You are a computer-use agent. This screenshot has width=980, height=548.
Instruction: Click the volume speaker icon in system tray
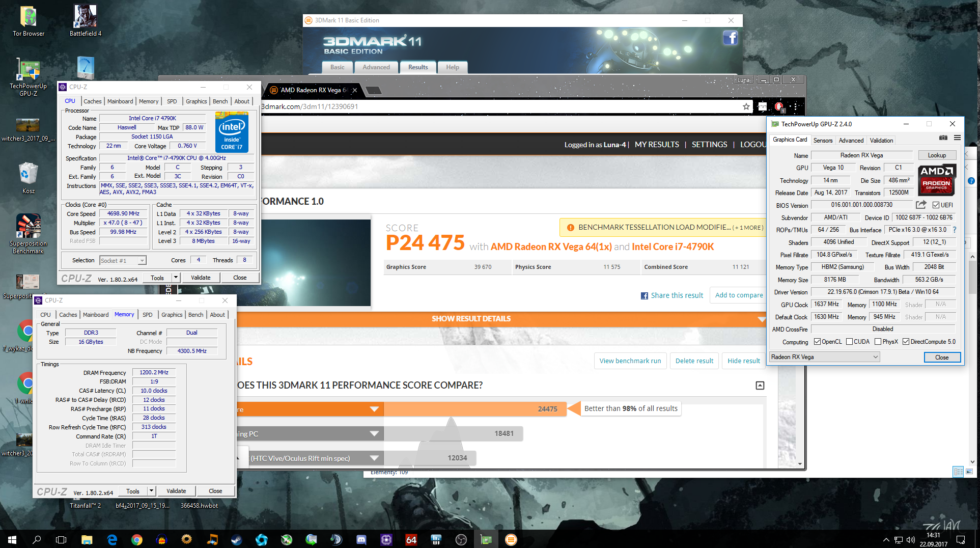[911, 540]
